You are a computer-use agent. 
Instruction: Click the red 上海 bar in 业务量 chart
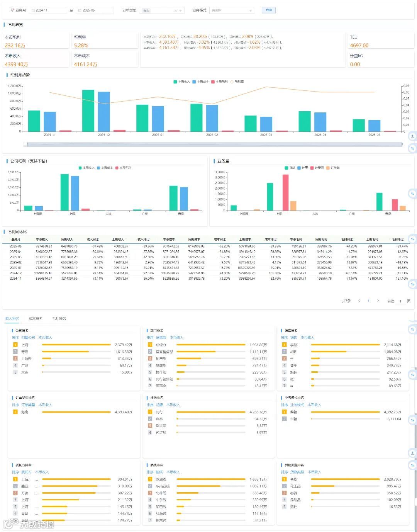coord(285,192)
